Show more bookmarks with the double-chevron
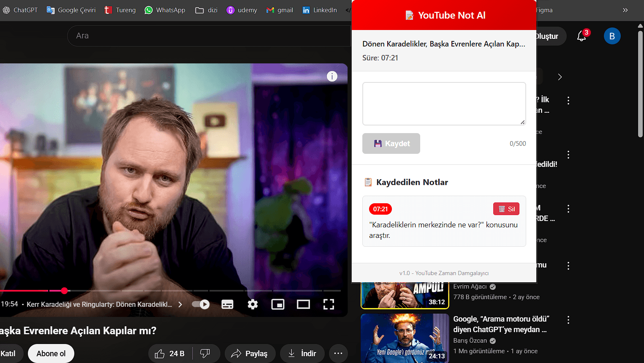644x363 pixels. 625,10
